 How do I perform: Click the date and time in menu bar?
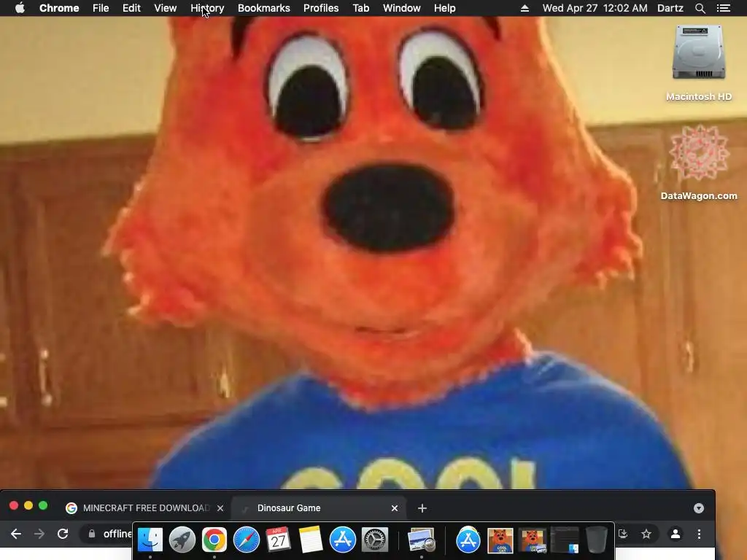(595, 8)
